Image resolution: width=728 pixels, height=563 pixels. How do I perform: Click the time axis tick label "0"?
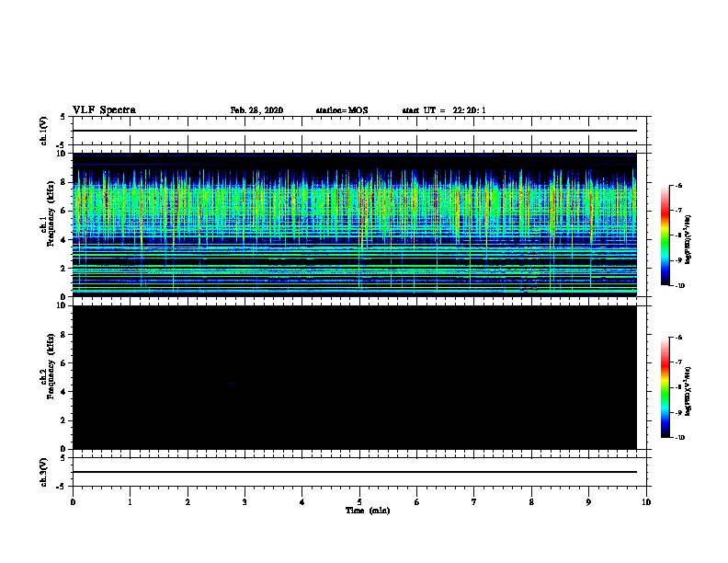coord(73,502)
